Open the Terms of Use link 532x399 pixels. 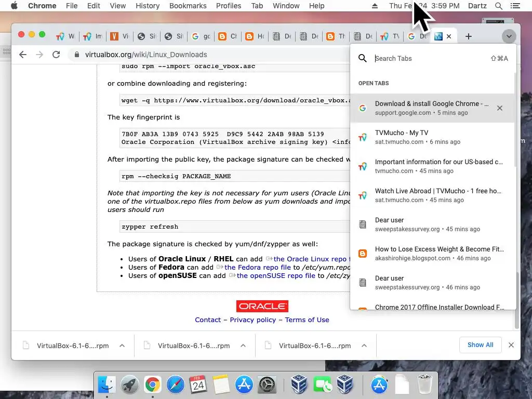[307, 320]
